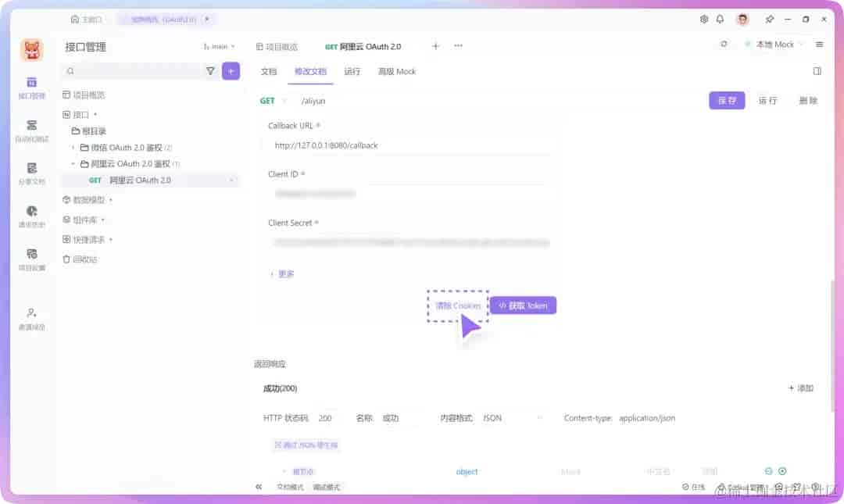
Task: Open the 项目设置 sidebar section
Action: (x=32, y=259)
